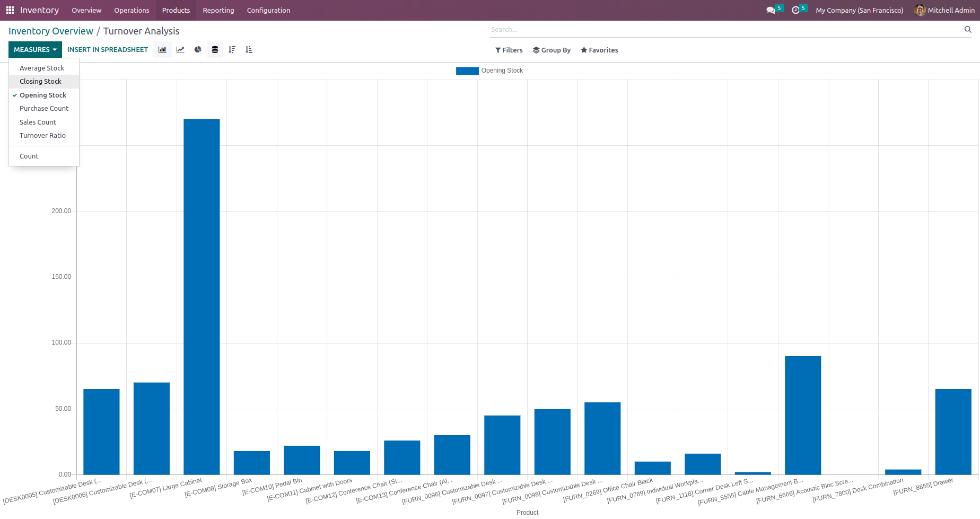The image size is (980, 519).
Task: Click the search magnifier icon
Action: pyautogui.click(x=968, y=30)
